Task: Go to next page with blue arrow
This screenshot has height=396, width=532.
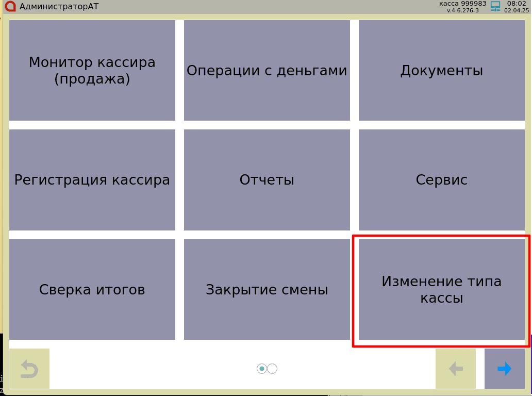Action: (505, 369)
